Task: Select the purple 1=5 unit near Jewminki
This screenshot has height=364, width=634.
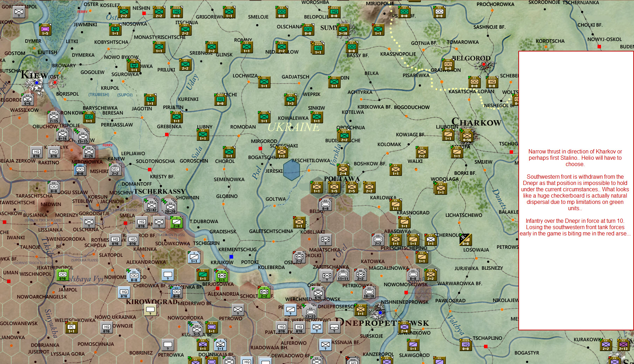Action: click(x=45, y=29)
